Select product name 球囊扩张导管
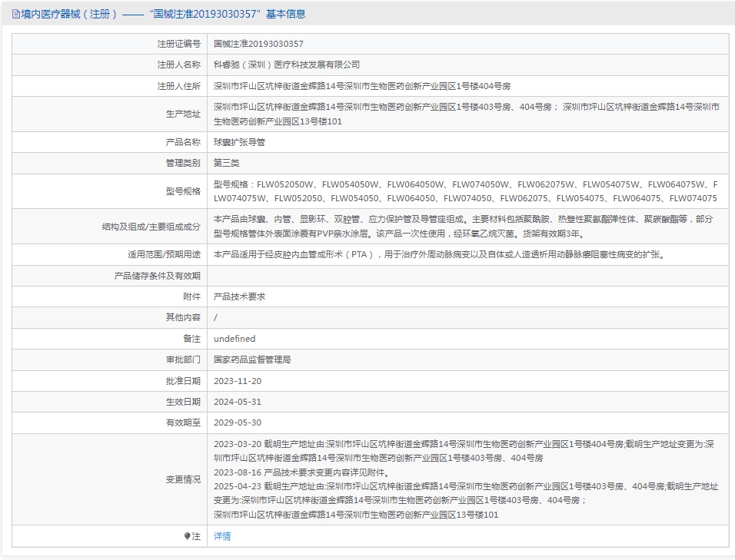 pos(240,142)
